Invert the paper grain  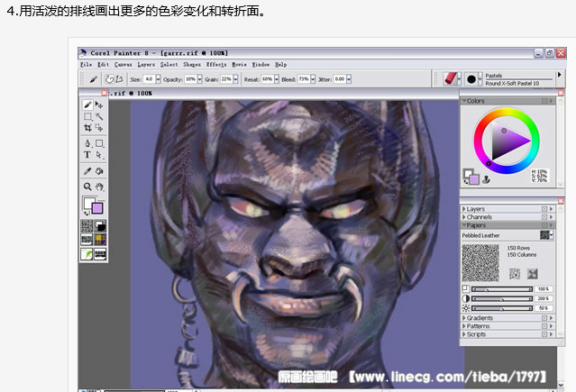[533, 273]
